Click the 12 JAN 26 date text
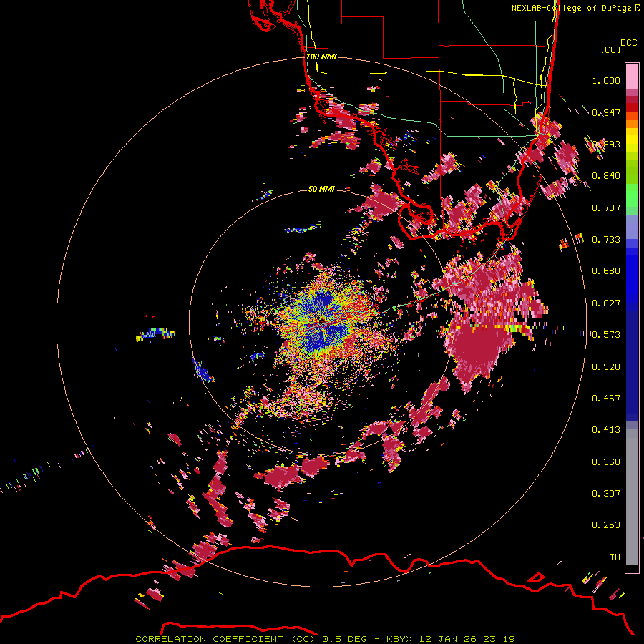 [x=448, y=639]
